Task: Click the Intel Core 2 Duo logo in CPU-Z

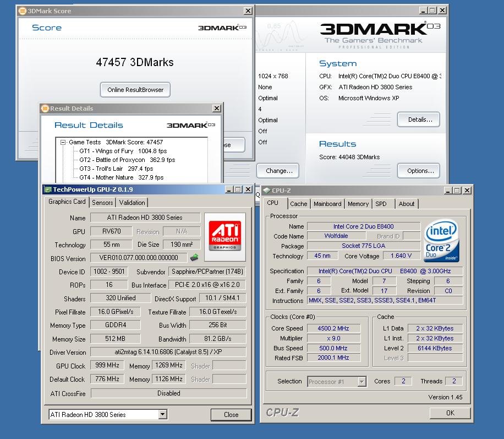Action: [x=442, y=240]
